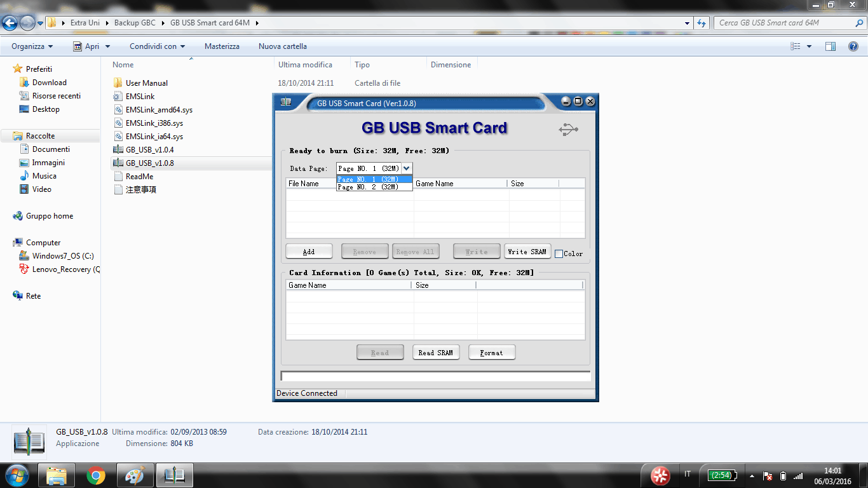The width and height of the screenshot is (868, 488).
Task: Select the EMSLink setup file icon
Action: point(118,97)
